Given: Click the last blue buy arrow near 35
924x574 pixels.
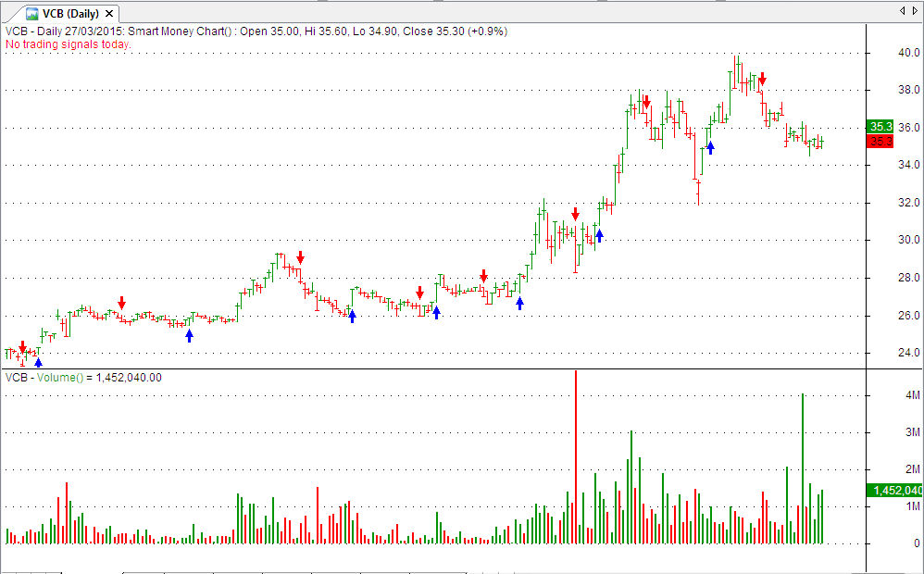Looking at the screenshot, I should click(x=710, y=147).
